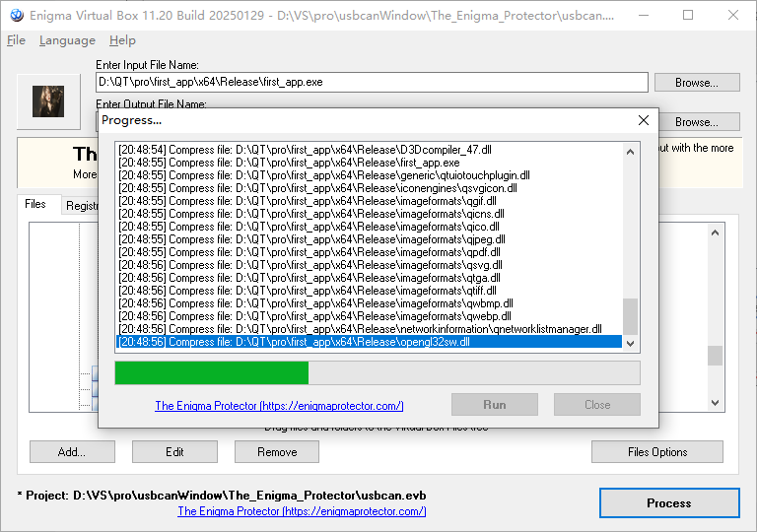This screenshot has height=532, width=757.
Task: Open Enigma Protector link in Progress dialog
Action: click(279, 406)
